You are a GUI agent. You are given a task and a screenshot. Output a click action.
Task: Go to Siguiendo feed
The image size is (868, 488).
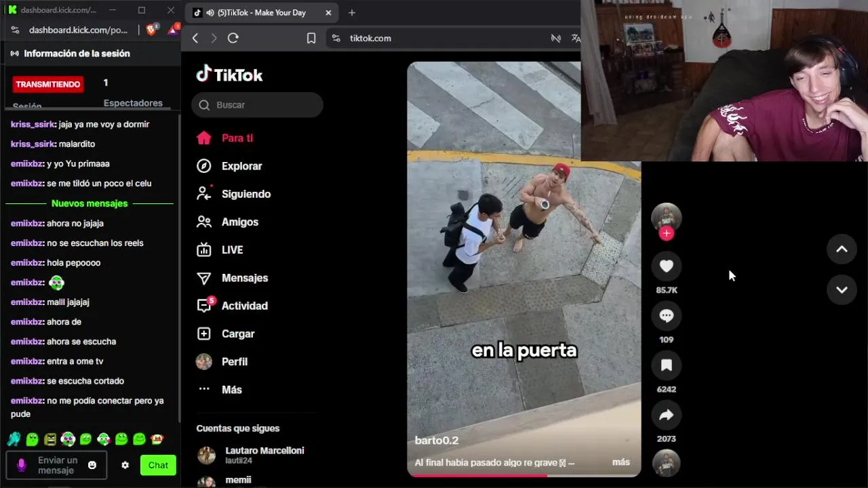click(x=233, y=194)
